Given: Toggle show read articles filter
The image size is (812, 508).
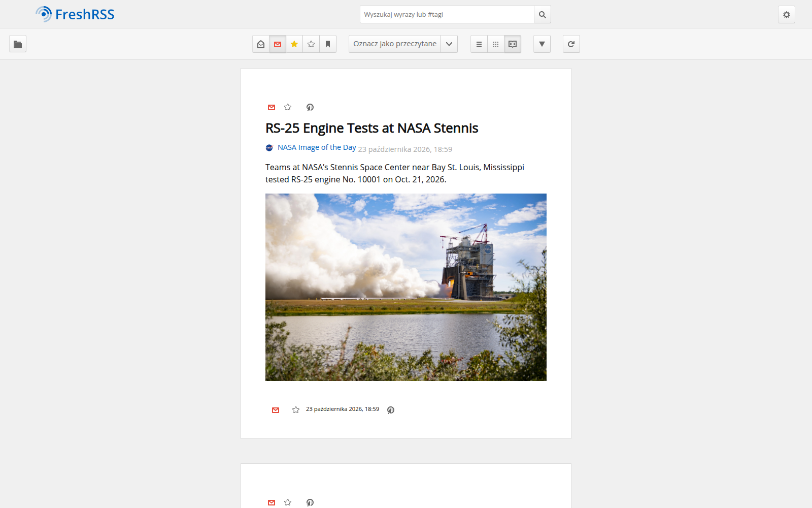Looking at the screenshot, I should (x=261, y=44).
